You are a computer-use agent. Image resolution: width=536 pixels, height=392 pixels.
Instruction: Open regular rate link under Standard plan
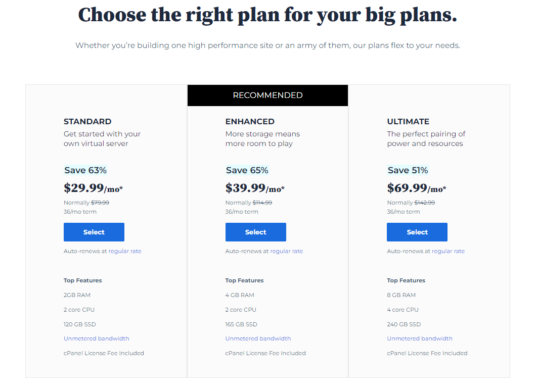coord(125,252)
